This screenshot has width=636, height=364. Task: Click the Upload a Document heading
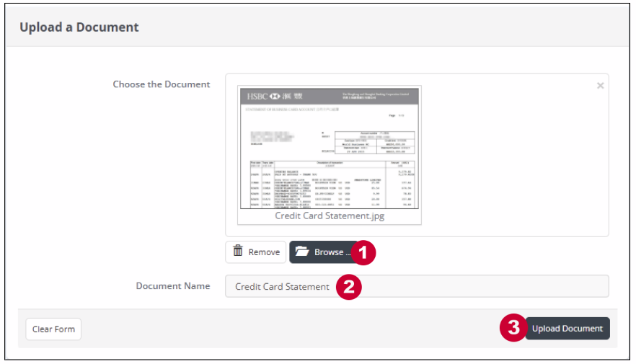point(79,27)
